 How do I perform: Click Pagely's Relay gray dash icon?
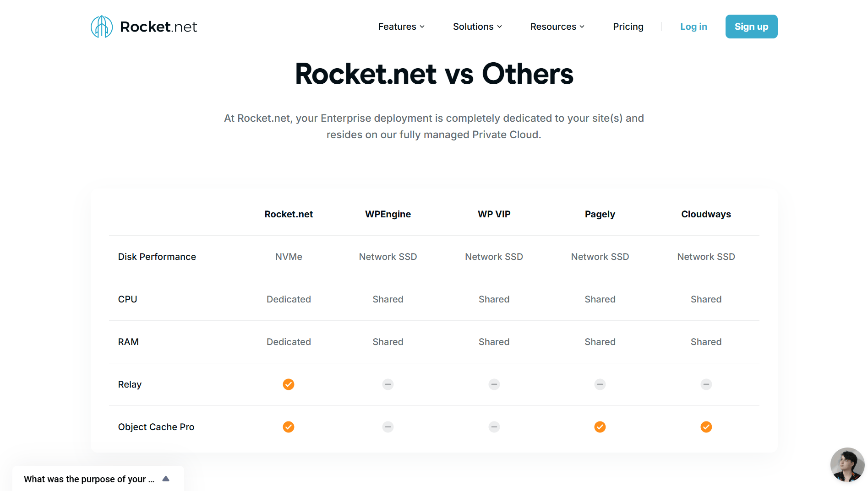pyautogui.click(x=600, y=384)
